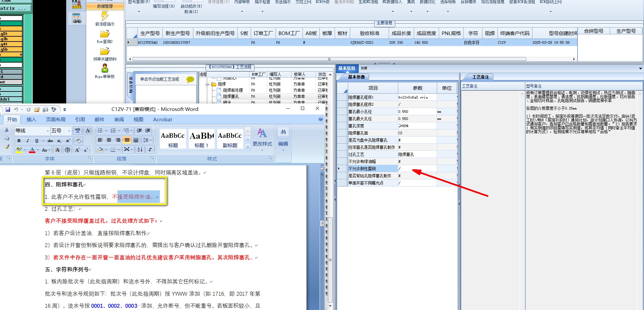Screen dimensions: 644x310
Task: Open Word help question mark
Action: click(321, 119)
